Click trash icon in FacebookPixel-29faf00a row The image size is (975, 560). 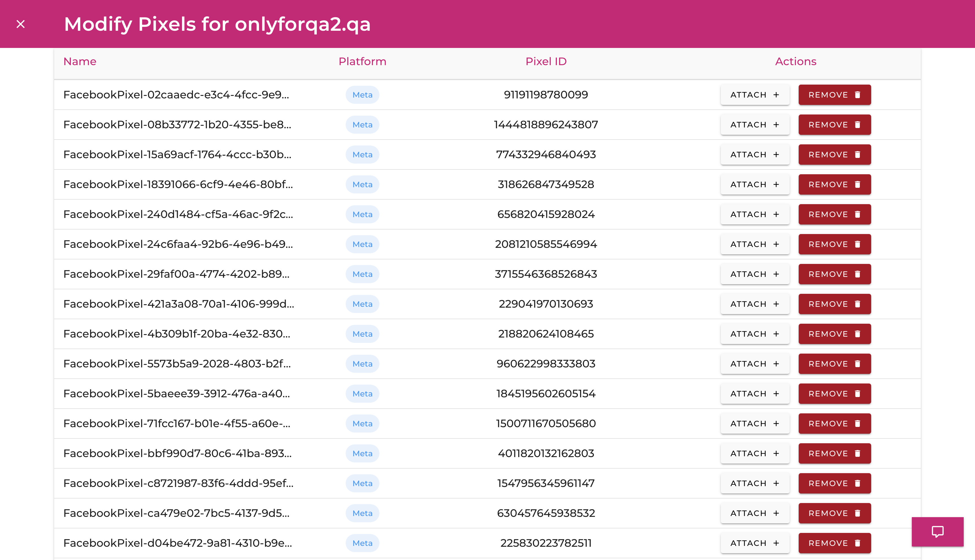click(x=857, y=274)
